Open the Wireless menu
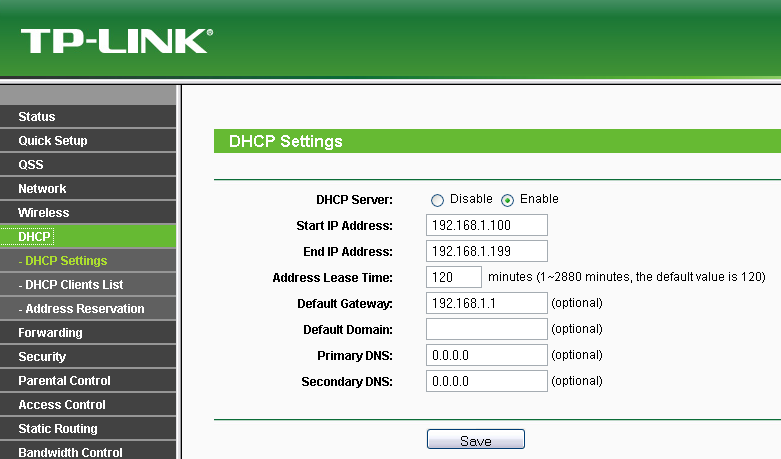781x459 pixels. [x=88, y=213]
